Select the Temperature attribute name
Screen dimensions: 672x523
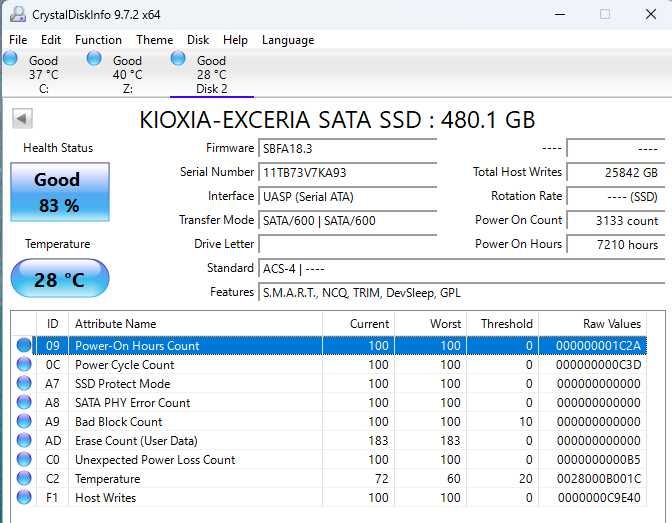[108, 479]
